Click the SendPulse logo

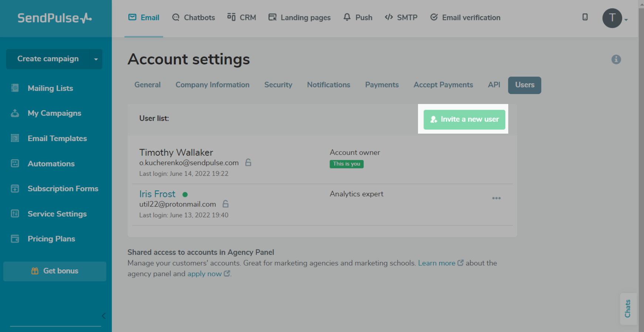point(55,18)
